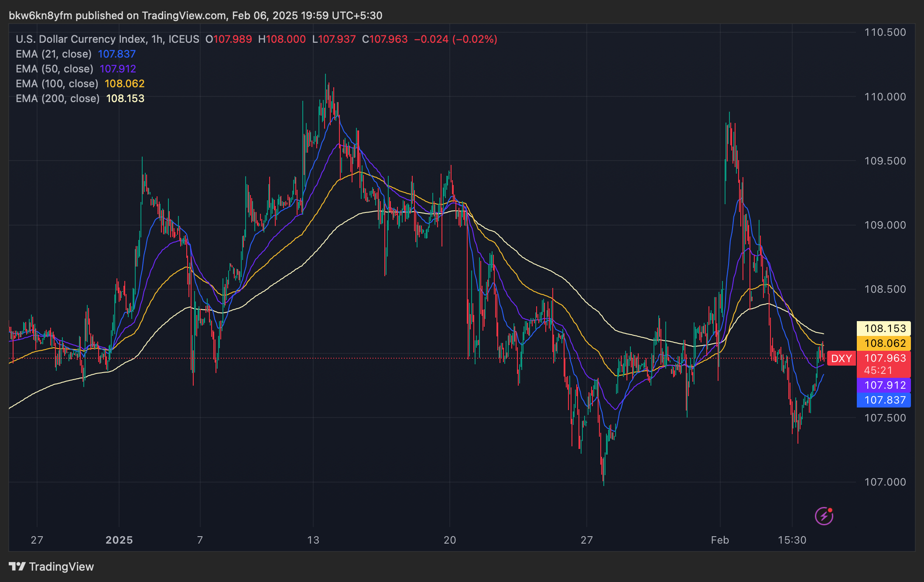
Task: Select the EMA (50, close) legend entry
Action: pyautogui.click(x=55, y=69)
